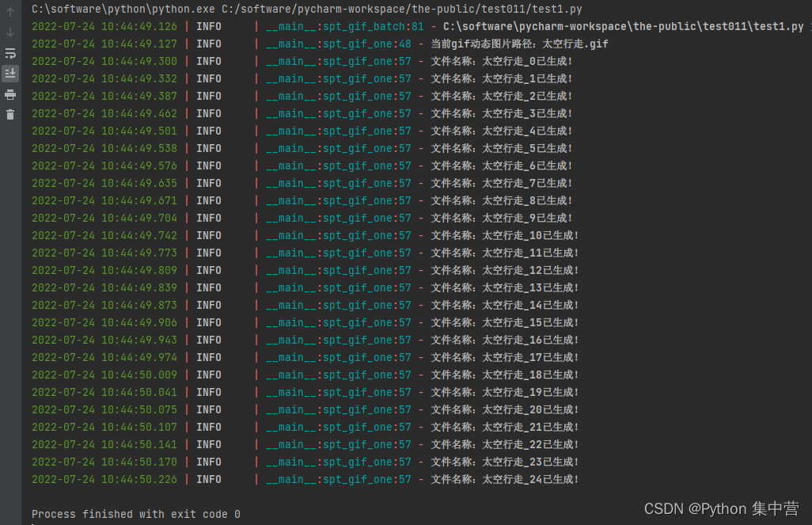The width and height of the screenshot is (812, 525).
Task: Click the up arrow icon in the console toolbar
Action: click(x=10, y=10)
